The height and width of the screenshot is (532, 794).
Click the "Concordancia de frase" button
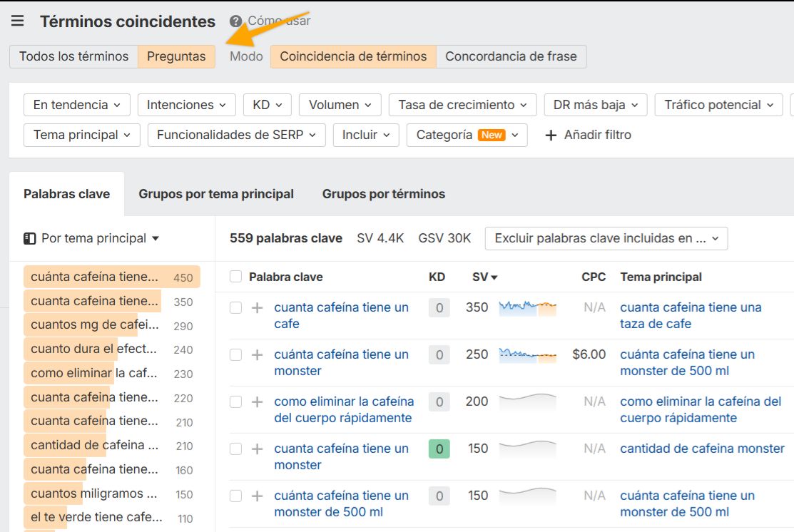(x=512, y=56)
